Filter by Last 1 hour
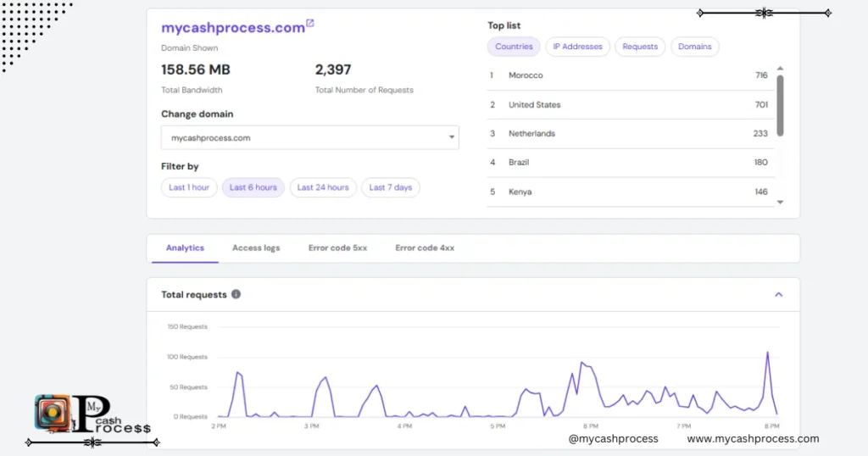The image size is (868, 456). click(189, 187)
